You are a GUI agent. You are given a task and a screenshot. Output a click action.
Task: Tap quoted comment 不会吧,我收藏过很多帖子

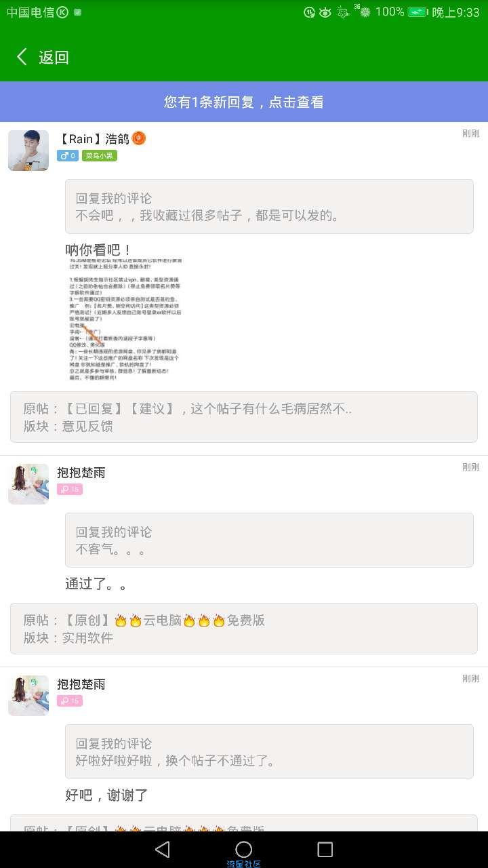(269, 206)
